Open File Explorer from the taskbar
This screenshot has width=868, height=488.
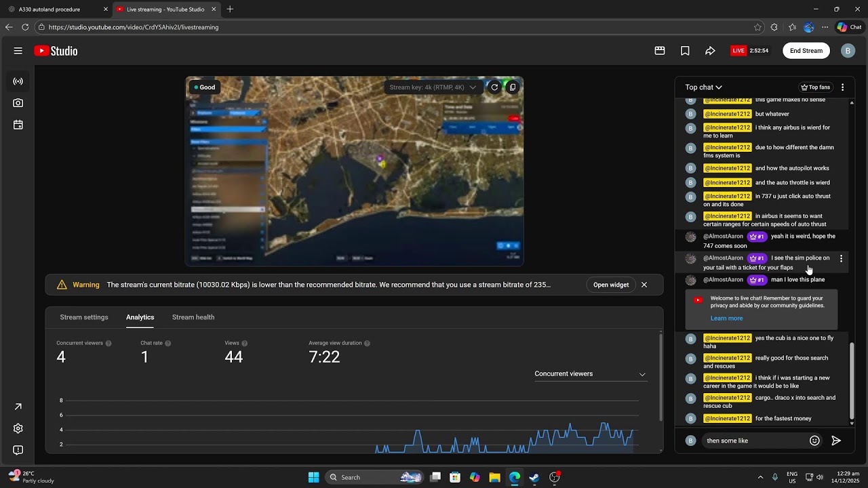(494, 477)
